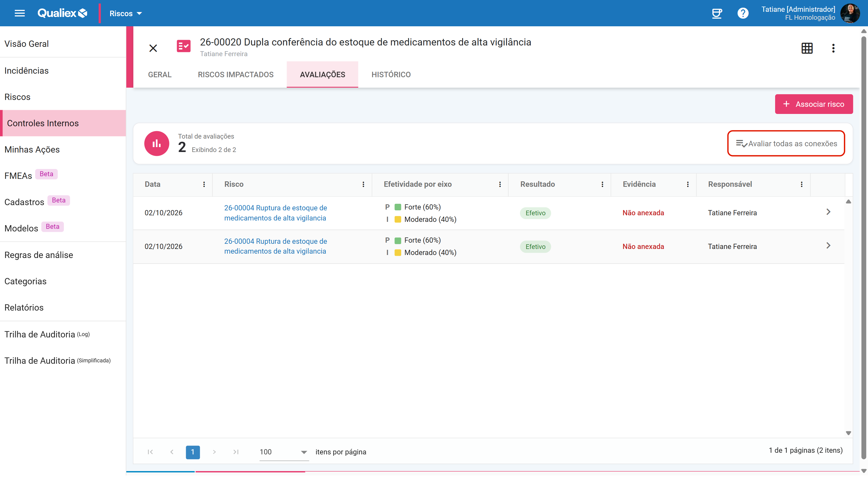Expand the second evaluation row chevron
Image resolution: width=868 pixels, height=493 pixels.
click(828, 245)
